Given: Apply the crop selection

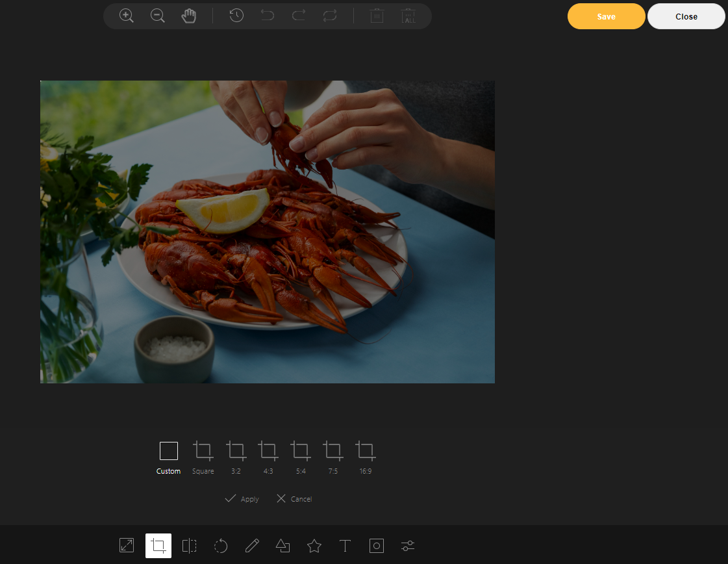Looking at the screenshot, I should pos(242,498).
